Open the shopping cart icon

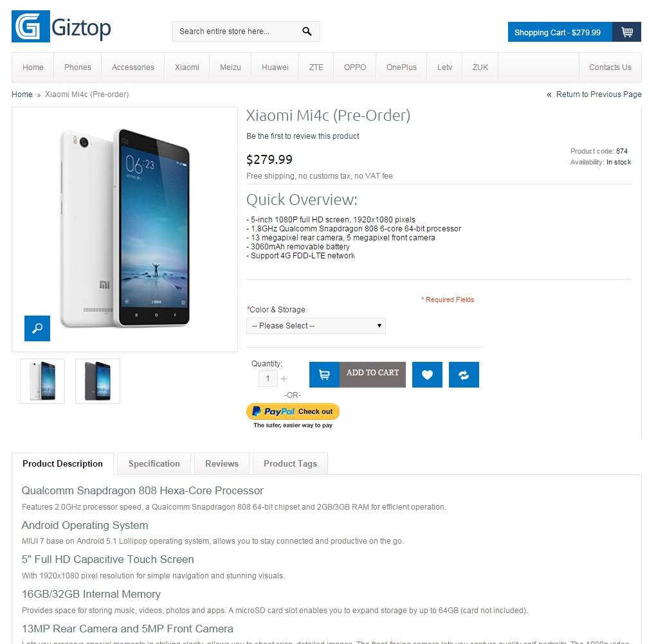pos(626,31)
